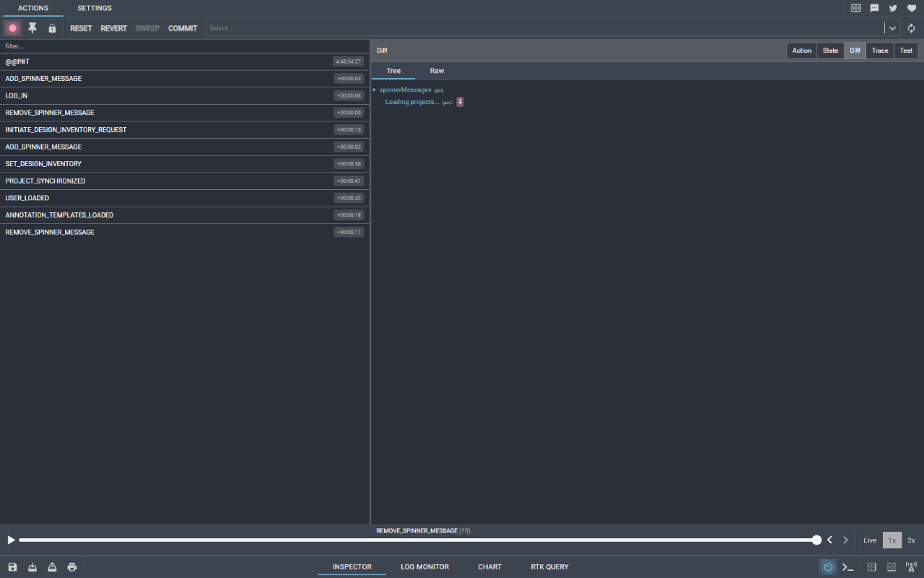The height and width of the screenshot is (578, 924).
Task: Click the first dotted window layout icon
Action: (x=871, y=567)
